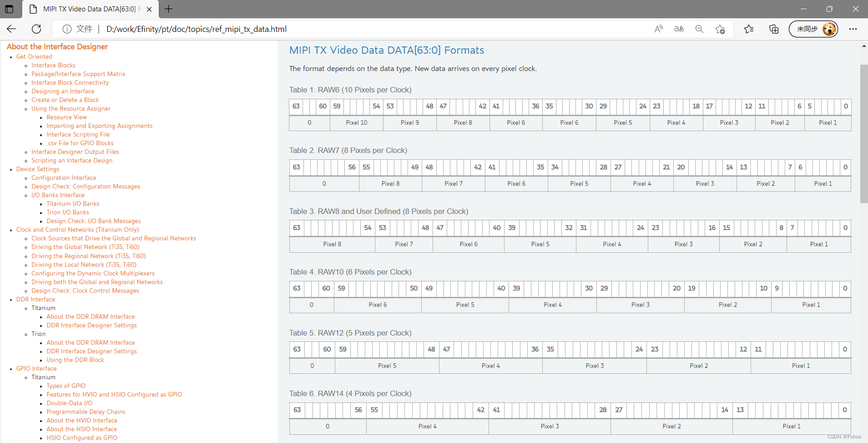Image resolution: width=868 pixels, height=443 pixels.
Task: Open Interface Block Connectivity link
Action: coord(70,82)
